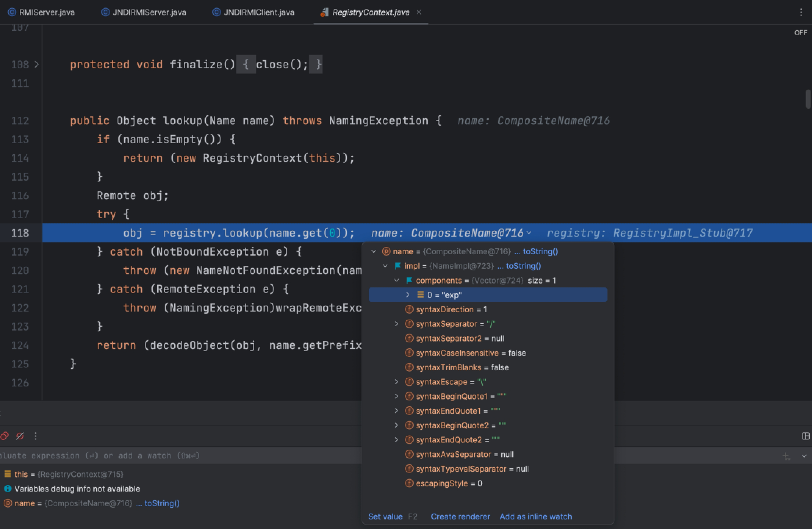Click the debugger layout settings icon

point(805,436)
